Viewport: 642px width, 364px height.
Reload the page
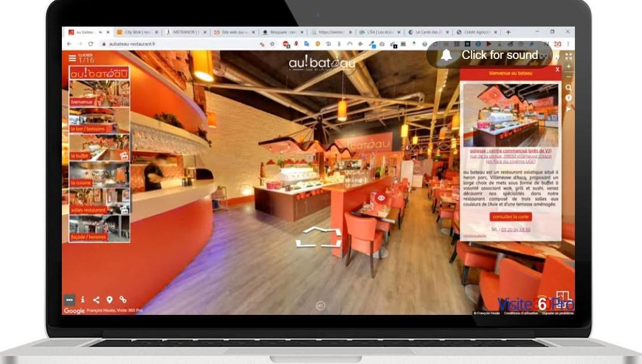(x=90, y=44)
